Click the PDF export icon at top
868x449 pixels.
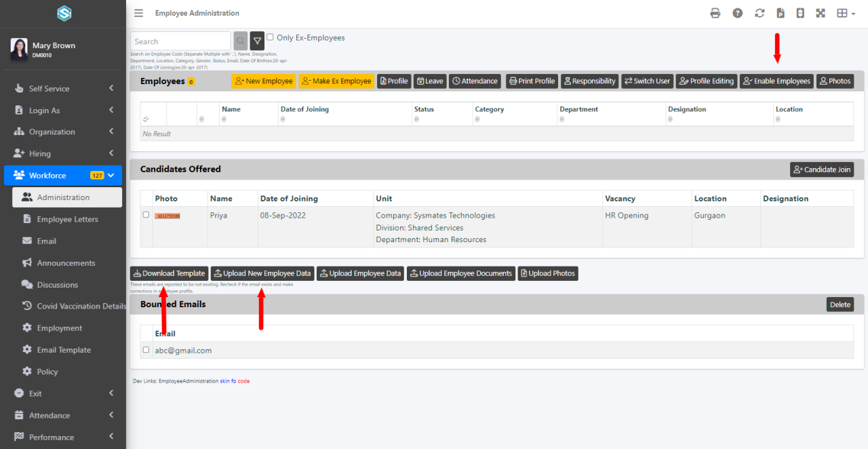pos(781,13)
